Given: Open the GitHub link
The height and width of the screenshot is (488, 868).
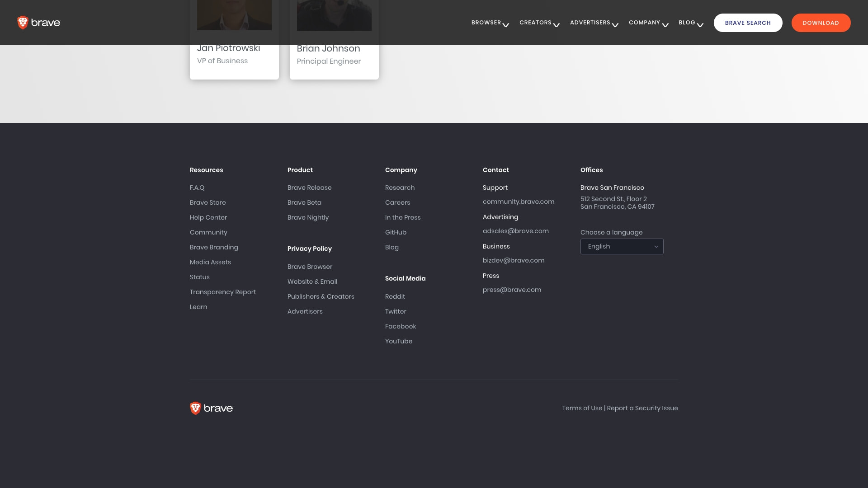Looking at the screenshot, I should point(396,232).
